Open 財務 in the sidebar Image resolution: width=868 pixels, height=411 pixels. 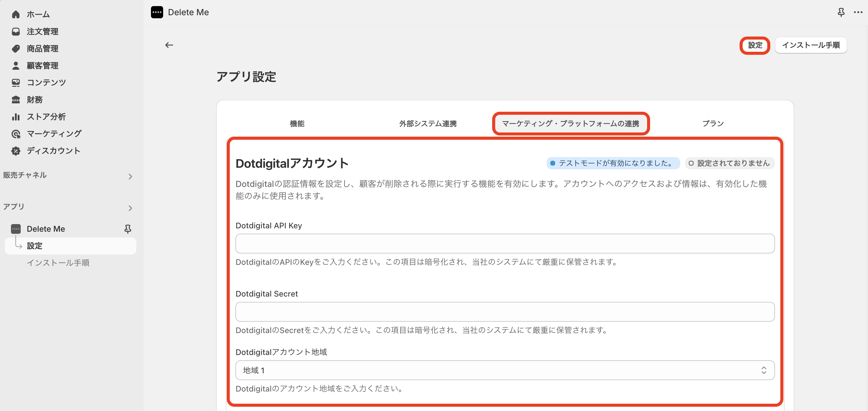(34, 100)
